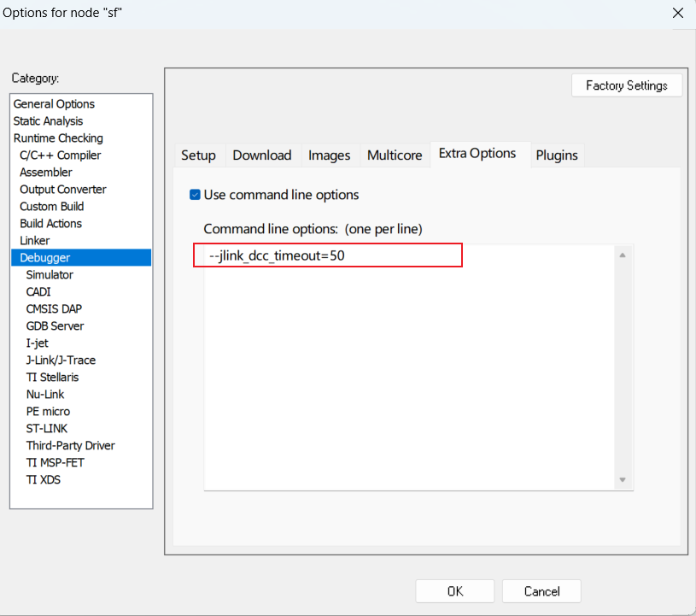Screen dimensions: 696x616
Task: Open Static Analysis options
Action: pos(48,120)
